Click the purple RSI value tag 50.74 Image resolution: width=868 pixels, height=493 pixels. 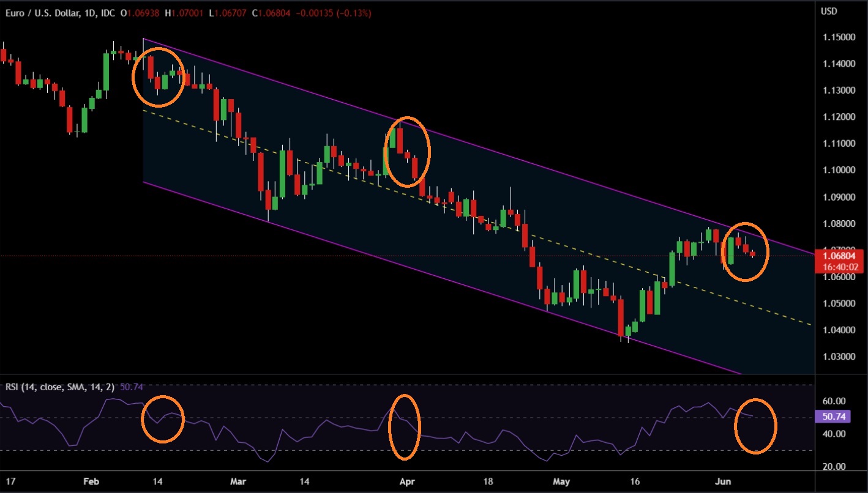[x=834, y=417]
